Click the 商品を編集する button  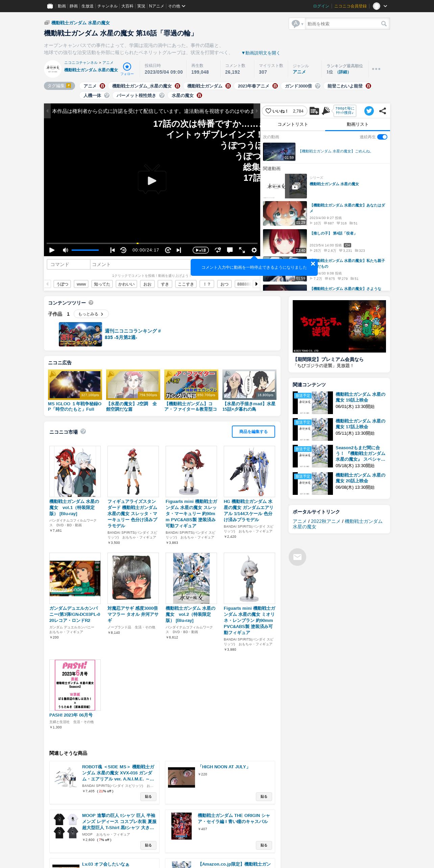[254, 432]
